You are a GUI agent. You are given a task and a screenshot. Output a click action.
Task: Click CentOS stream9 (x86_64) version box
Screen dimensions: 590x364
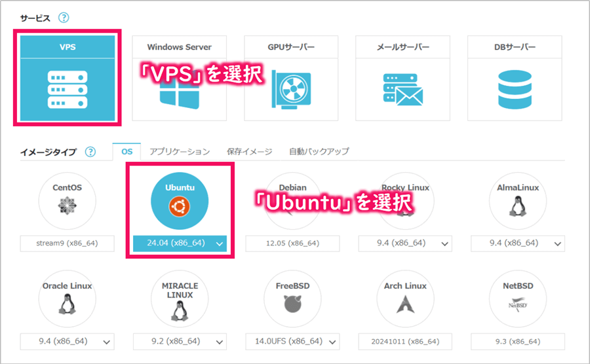(x=67, y=244)
